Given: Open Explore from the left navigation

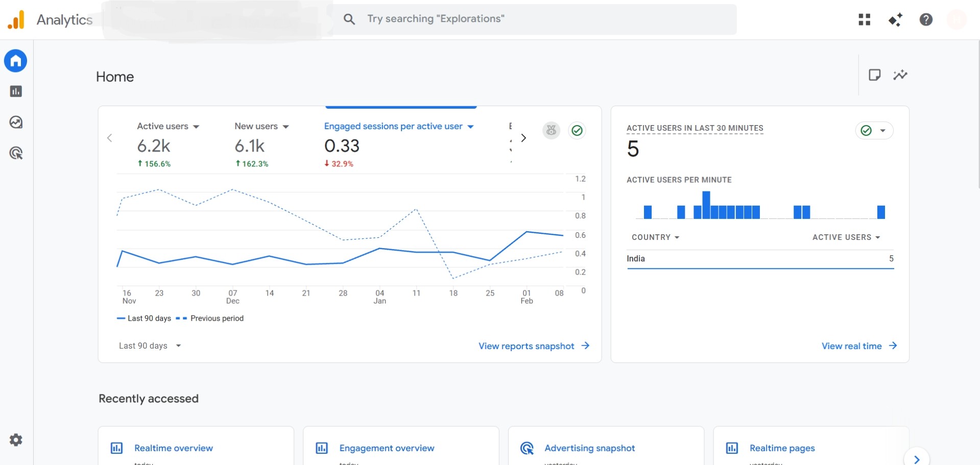Looking at the screenshot, I should (x=15, y=122).
